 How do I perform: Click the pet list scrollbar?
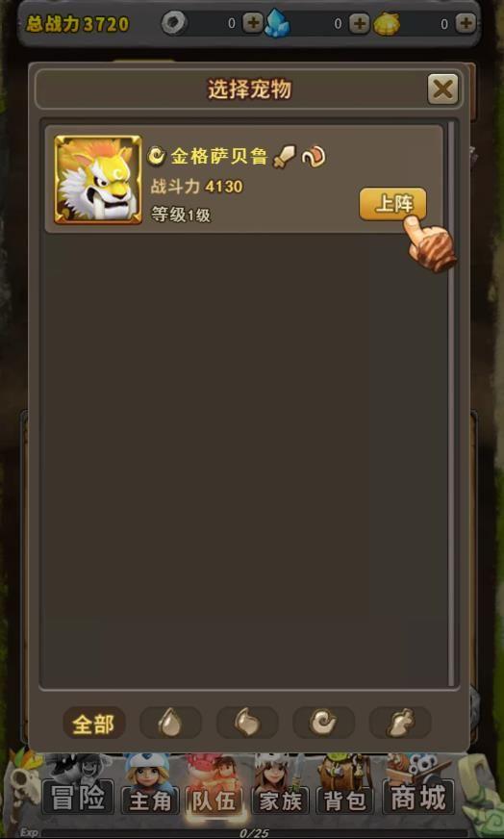(451, 403)
